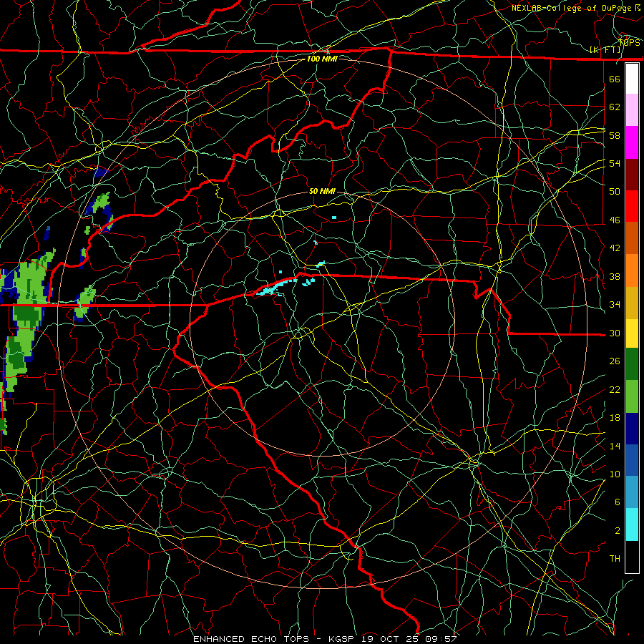
Task: Click legend value "30"
Action: pyautogui.click(x=615, y=333)
